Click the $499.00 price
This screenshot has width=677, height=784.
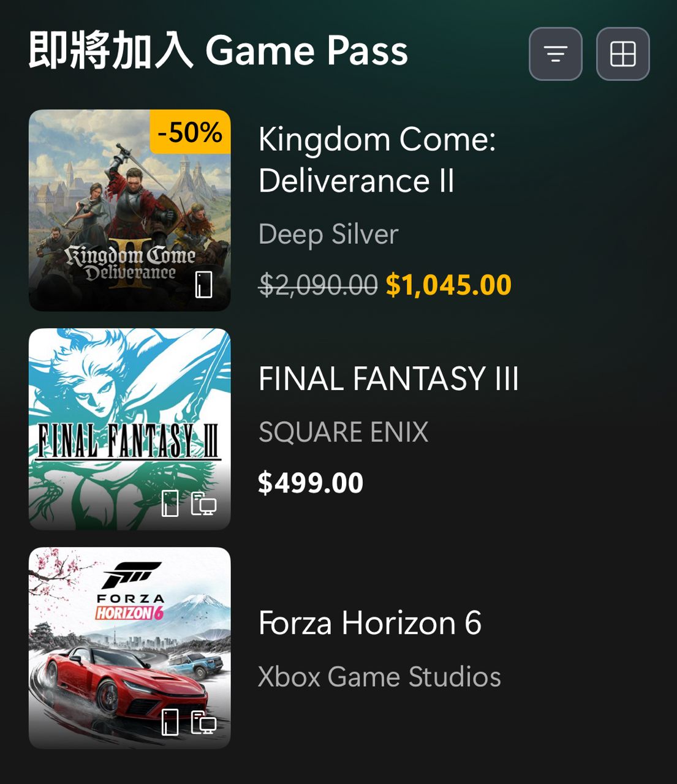click(311, 483)
